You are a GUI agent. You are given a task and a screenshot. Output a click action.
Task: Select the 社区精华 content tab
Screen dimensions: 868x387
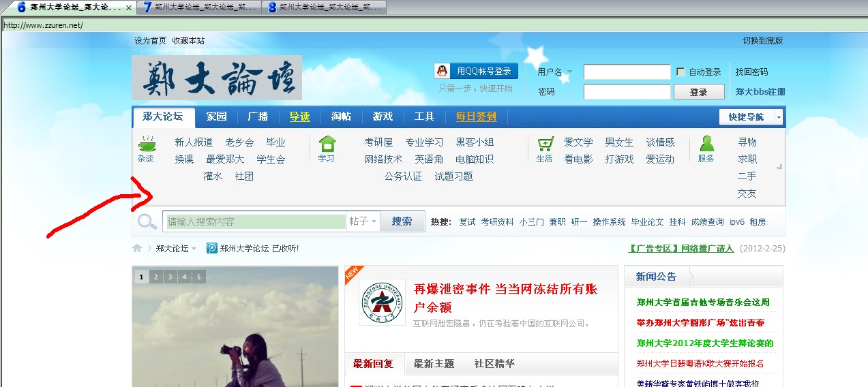click(x=494, y=364)
